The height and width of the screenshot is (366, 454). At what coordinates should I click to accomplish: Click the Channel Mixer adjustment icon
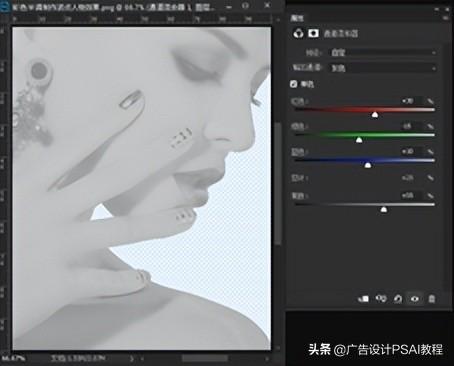coord(298,33)
